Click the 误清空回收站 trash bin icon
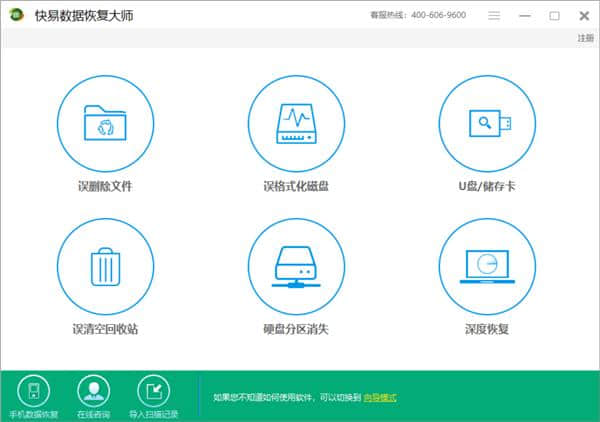Screen dimensions: 600x422 point(104,266)
